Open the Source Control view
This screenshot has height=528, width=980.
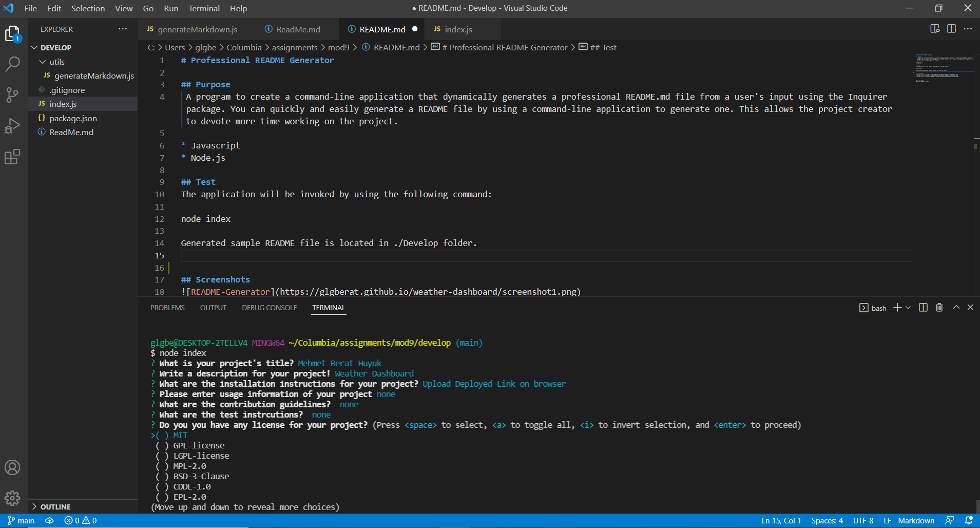(x=12, y=95)
